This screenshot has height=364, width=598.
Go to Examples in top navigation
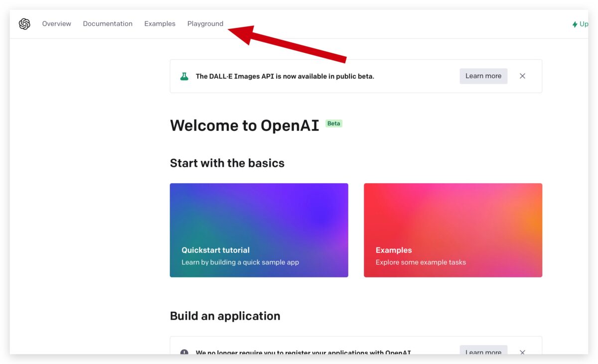click(160, 24)
